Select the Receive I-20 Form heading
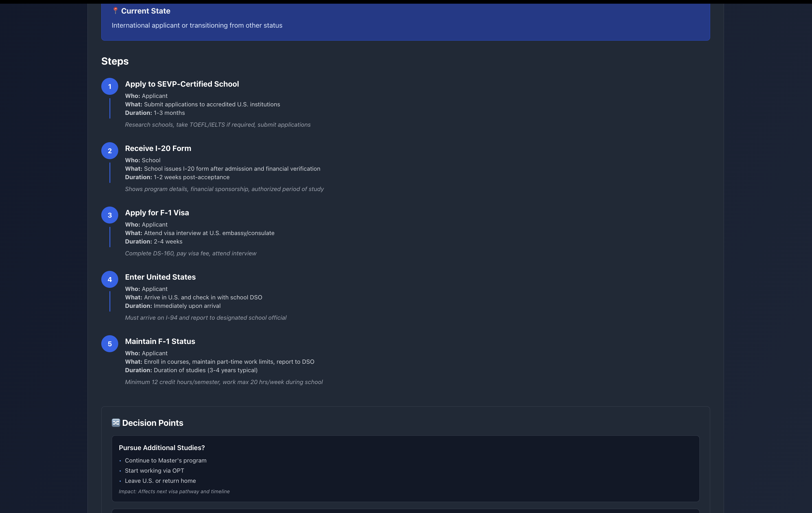812x513 pixels. click(158, 148)
